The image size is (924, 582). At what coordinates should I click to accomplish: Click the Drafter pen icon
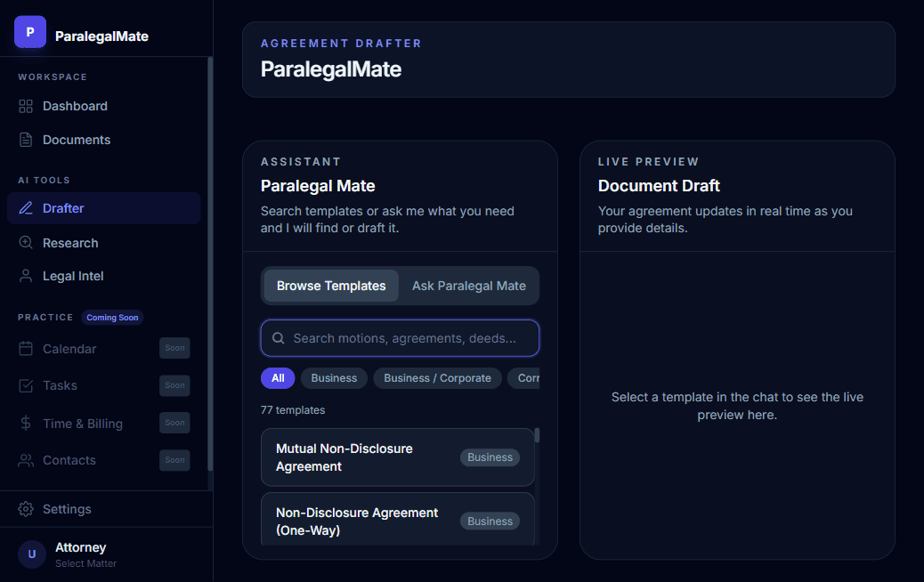click(x=25, y=208)
